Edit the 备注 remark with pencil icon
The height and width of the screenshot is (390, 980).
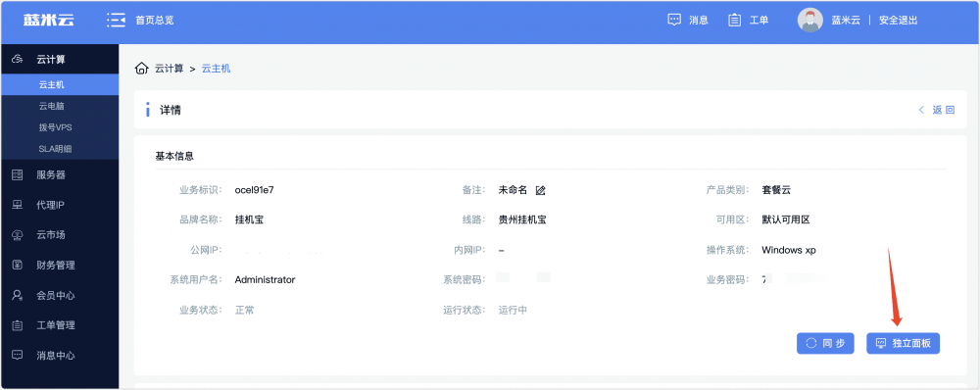click(x=541, y=190)
